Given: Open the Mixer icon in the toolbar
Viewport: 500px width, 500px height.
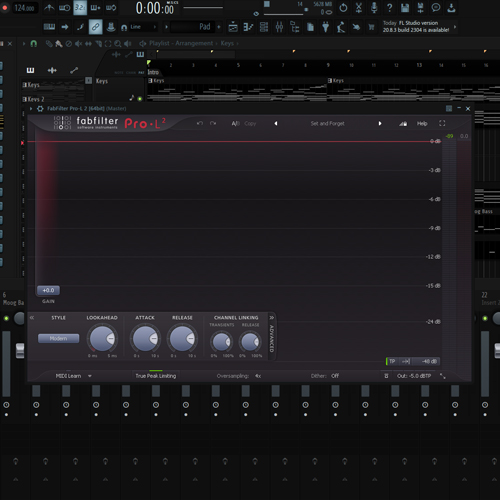Looking at the screenshot, I should click(279, 27).
